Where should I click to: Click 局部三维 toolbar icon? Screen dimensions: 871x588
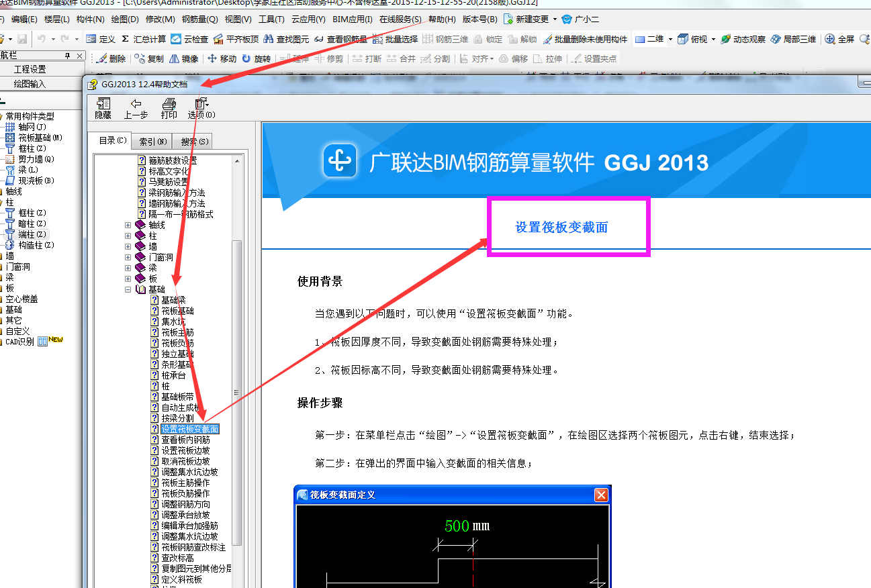click(x=794, y=40)
